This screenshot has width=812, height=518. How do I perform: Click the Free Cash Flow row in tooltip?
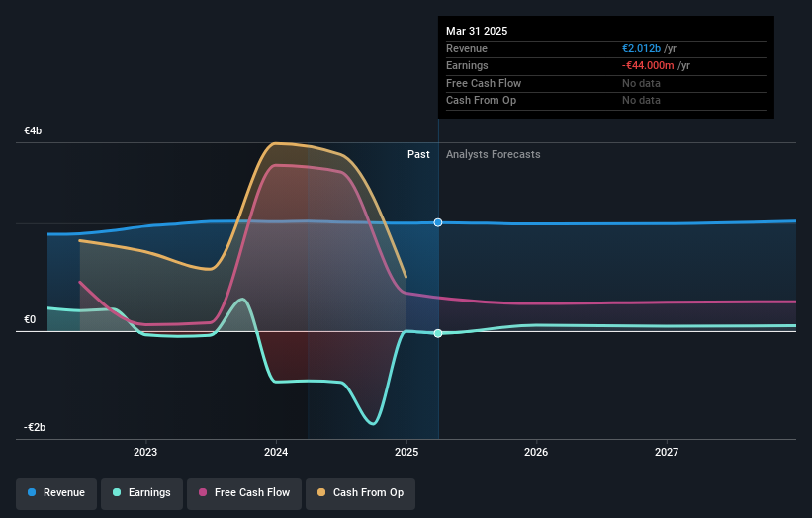tap(606, 83)
